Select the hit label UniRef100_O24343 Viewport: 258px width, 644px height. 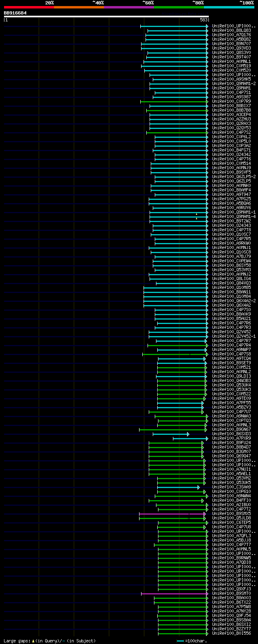point(231,225)
